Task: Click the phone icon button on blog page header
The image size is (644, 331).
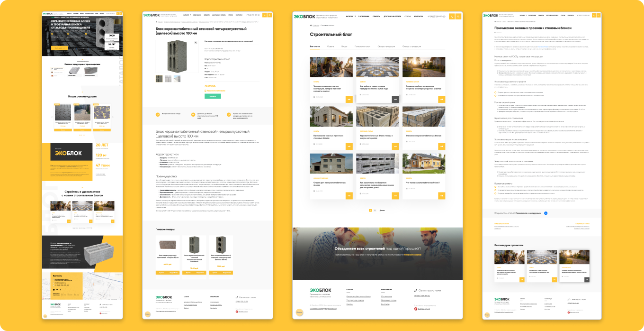Action: (452, 17)
